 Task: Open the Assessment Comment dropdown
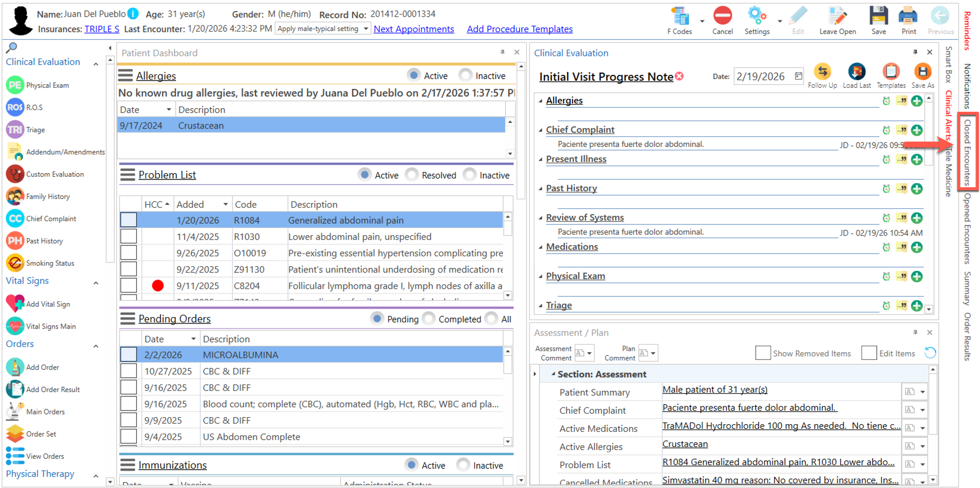[x=589, y=353]
